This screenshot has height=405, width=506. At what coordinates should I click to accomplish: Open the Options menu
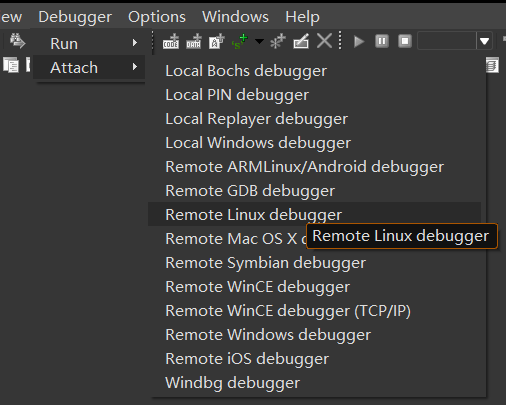(x=157, y=17)
